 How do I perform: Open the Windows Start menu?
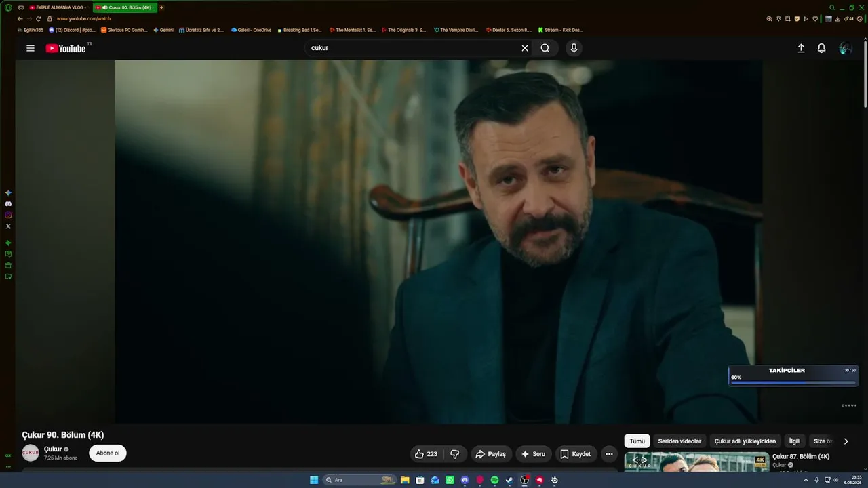click(x=314, y=480)
